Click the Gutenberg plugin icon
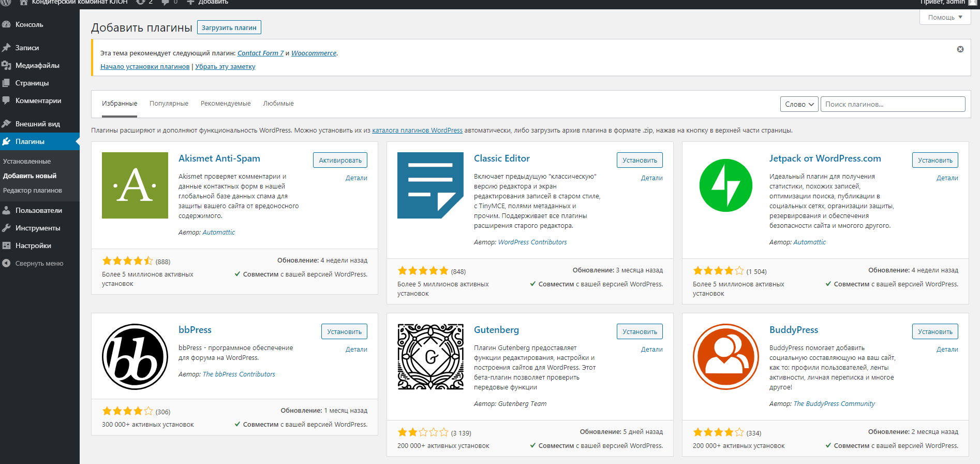980x464 pixels. (x=430, y=357)
